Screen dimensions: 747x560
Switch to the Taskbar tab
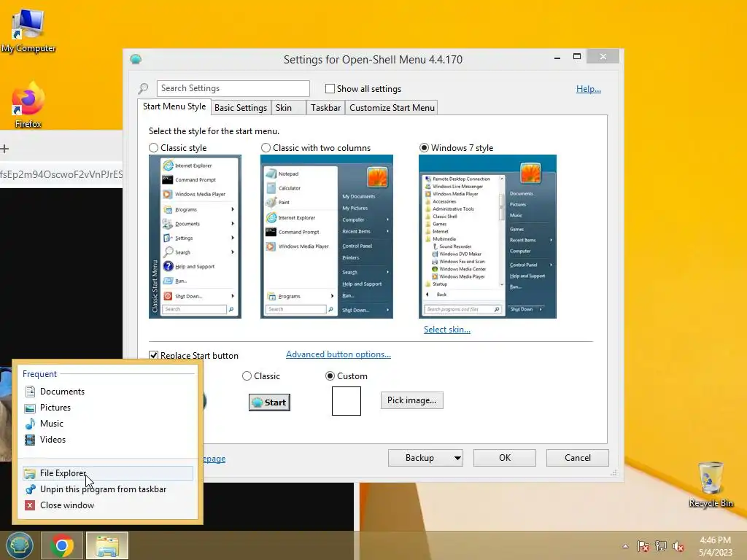(325, 108)
